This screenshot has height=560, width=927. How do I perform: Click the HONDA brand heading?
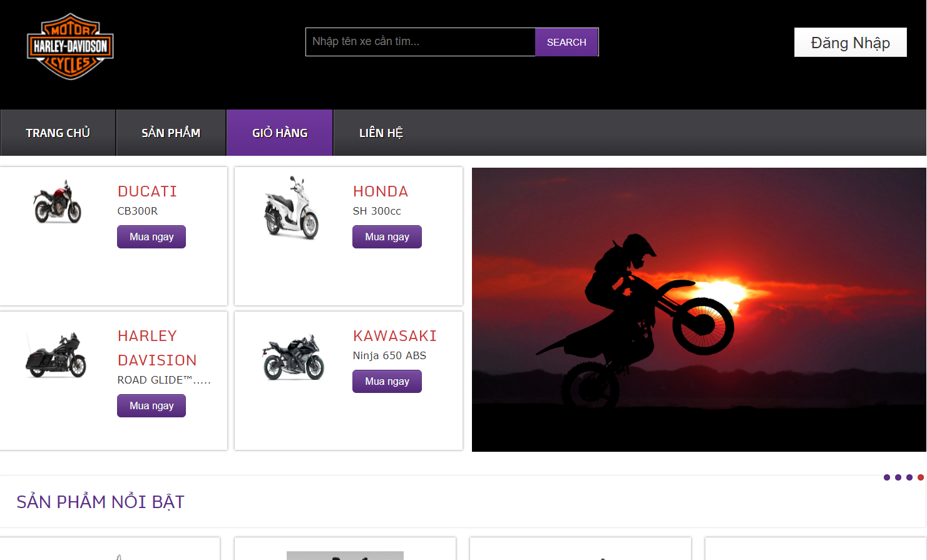tap(381, 191)
